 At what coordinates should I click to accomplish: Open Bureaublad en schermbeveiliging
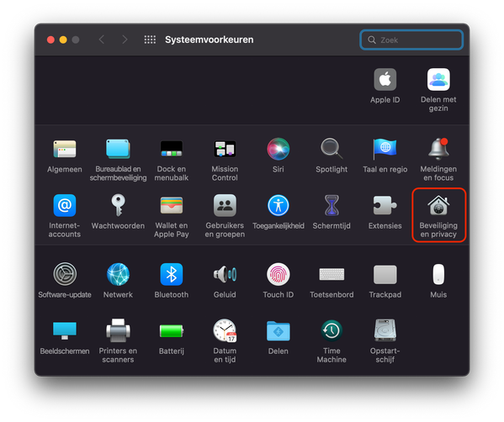[118, 149]
